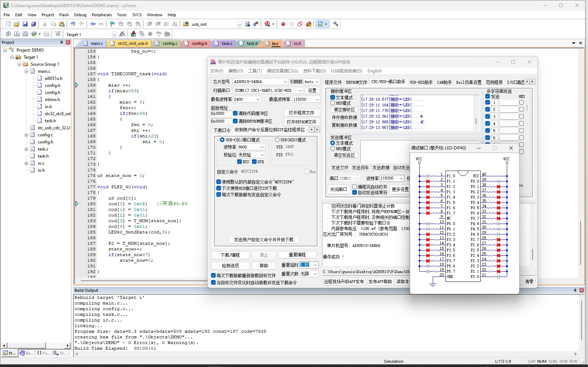Viewport: 588px width, 367px height.
Task: Click the 关闭串口 button
Action: click(338, 189)
